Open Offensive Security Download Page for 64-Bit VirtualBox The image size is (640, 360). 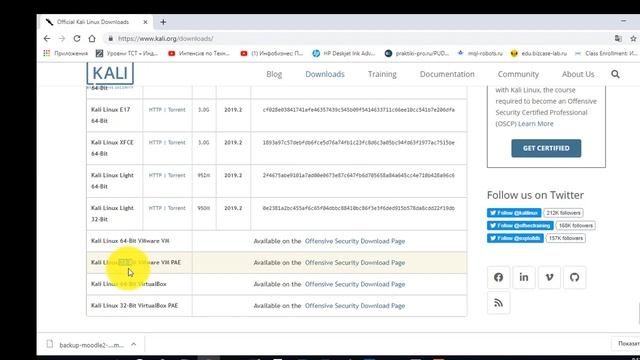355,284
